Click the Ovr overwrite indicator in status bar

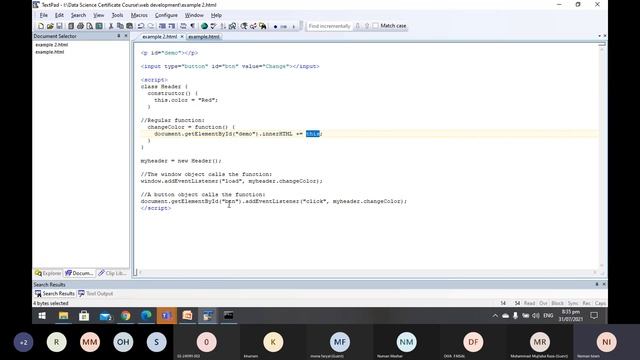pyautogui.click(x=543, y=303)
